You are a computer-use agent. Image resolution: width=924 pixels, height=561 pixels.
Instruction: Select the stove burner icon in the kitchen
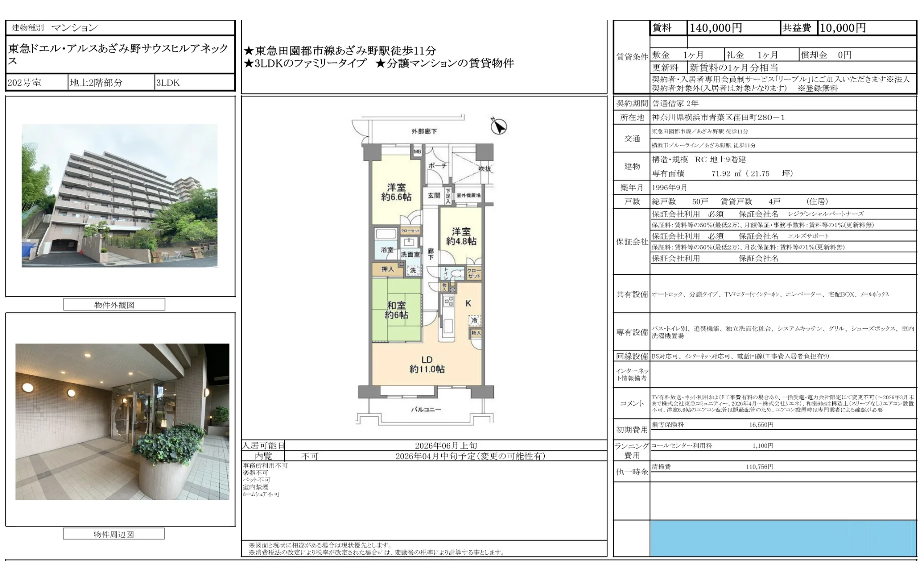pyautogui.click(x=449, y=301)
